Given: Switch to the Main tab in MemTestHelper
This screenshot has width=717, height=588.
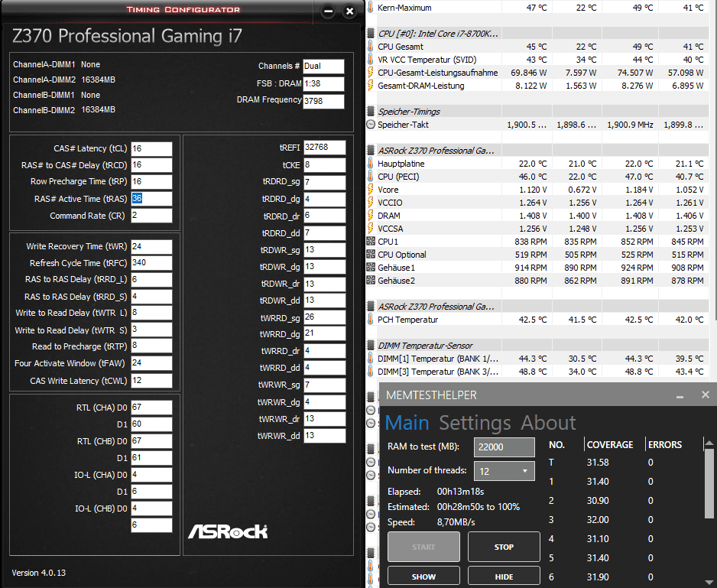Looking at the screenshot, I should point(407,422).
